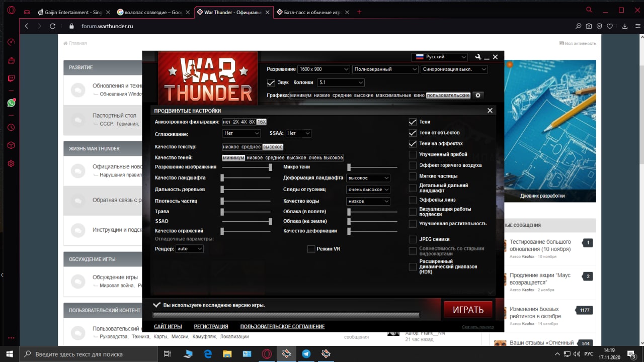
Task: Open the SSAA dropdown
Action: pyautogui.click(x=298, y=133)
